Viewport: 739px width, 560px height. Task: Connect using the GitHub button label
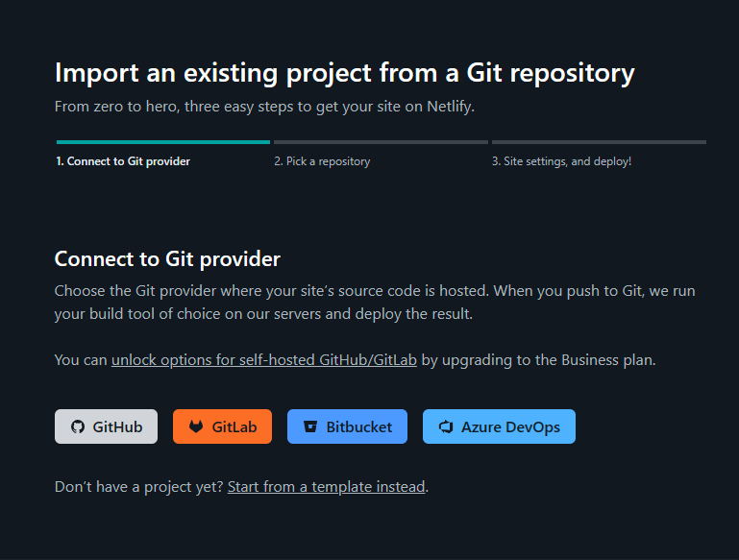(117, 426)
